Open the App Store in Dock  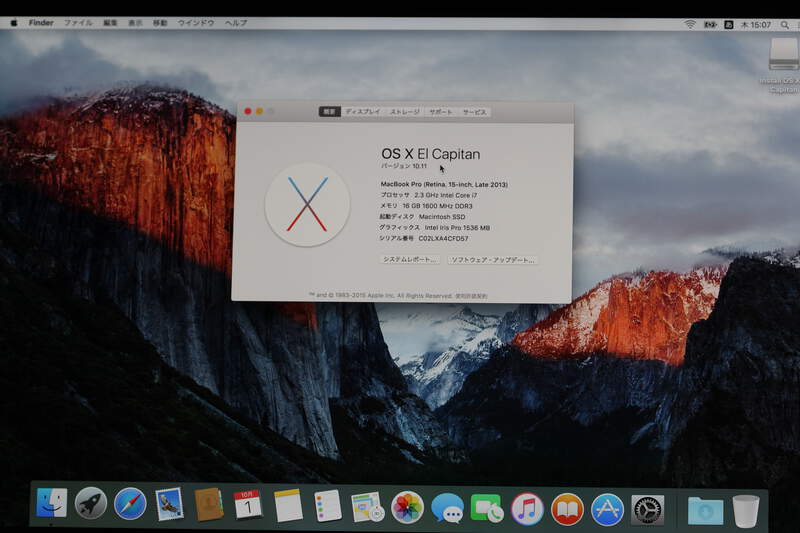pos(607,509)
